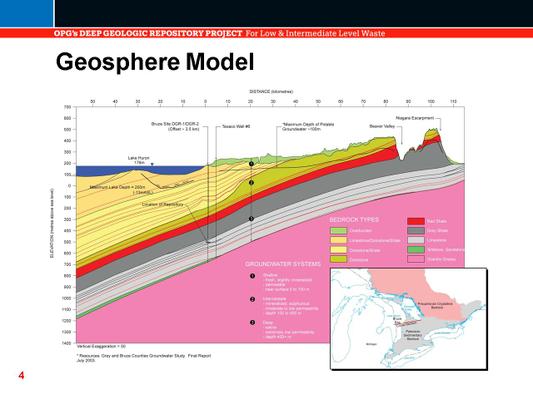
Task: Click the Lake Huron water level triangle marker
Action: coord(152,164)
